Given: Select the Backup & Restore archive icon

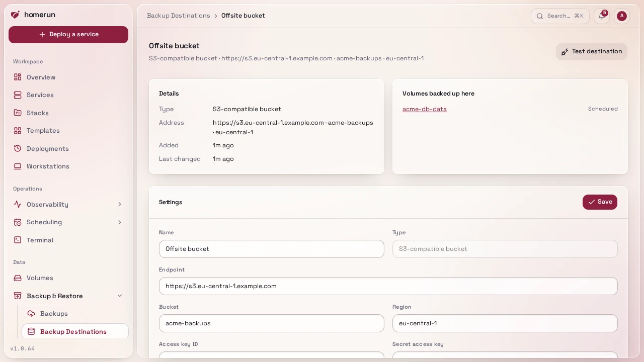Looking at the screenshot, I should [18, 296].
